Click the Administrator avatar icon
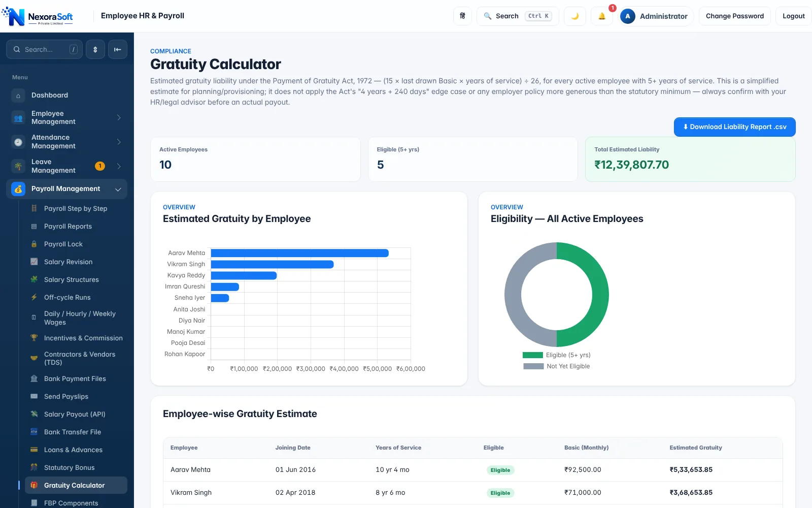The width and height of the screenshot is (812, 508). pyautogui.click(x=628, y=16)
